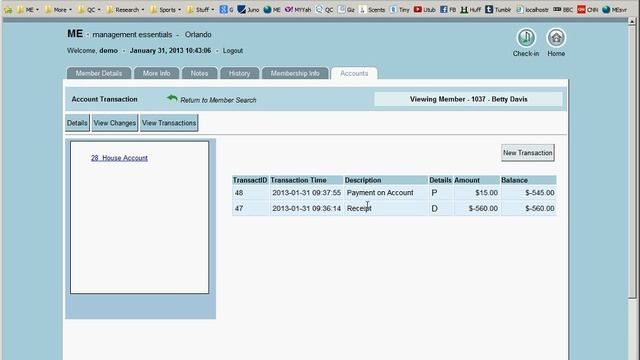
Task: Click the View Changes button
Action: pos(115,123)
